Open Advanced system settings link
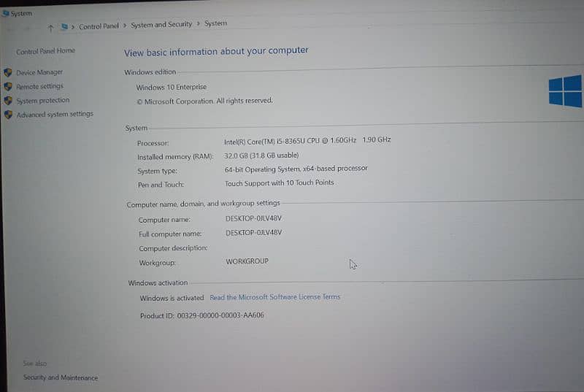Screen dimensions: 584x392 pos(55,115)
